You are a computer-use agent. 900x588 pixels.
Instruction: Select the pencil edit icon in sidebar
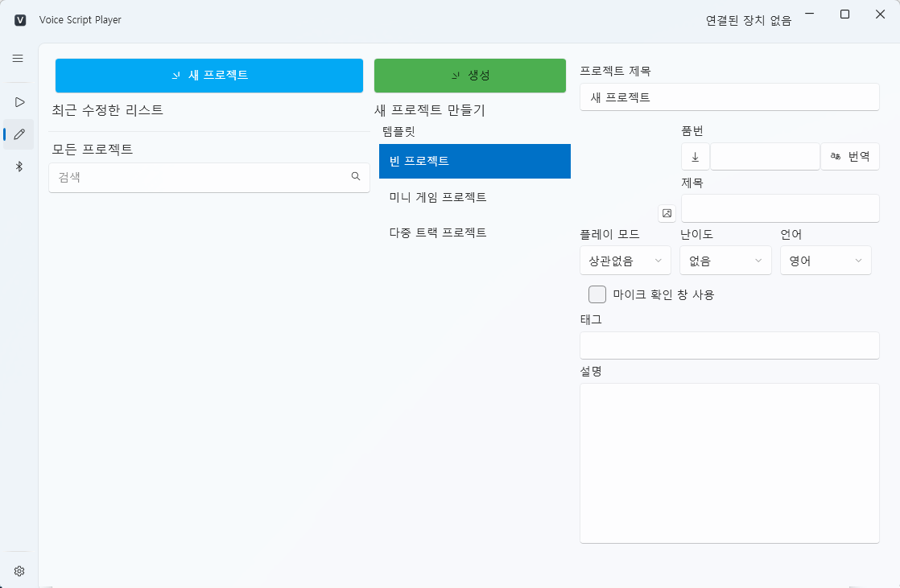coord(18,134)
